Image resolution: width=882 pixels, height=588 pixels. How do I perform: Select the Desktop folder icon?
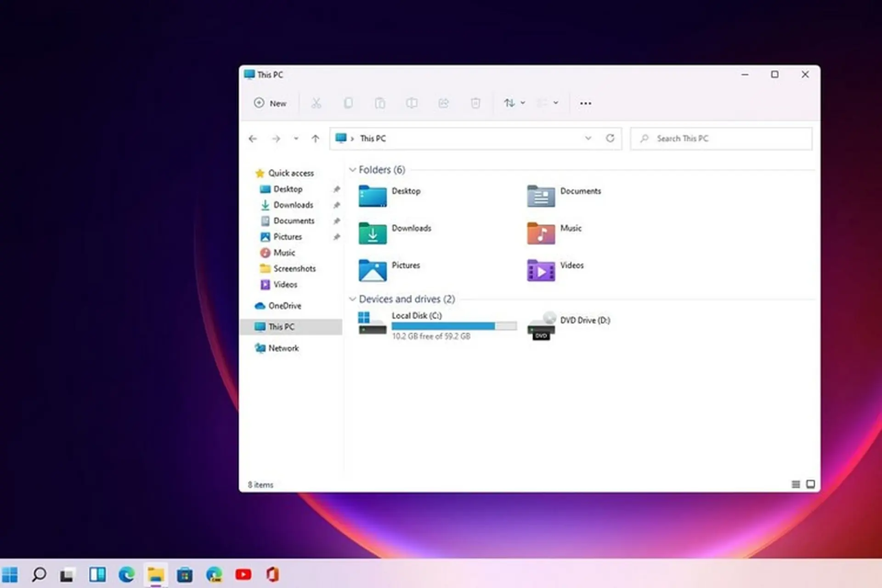(x=373, y=196)
